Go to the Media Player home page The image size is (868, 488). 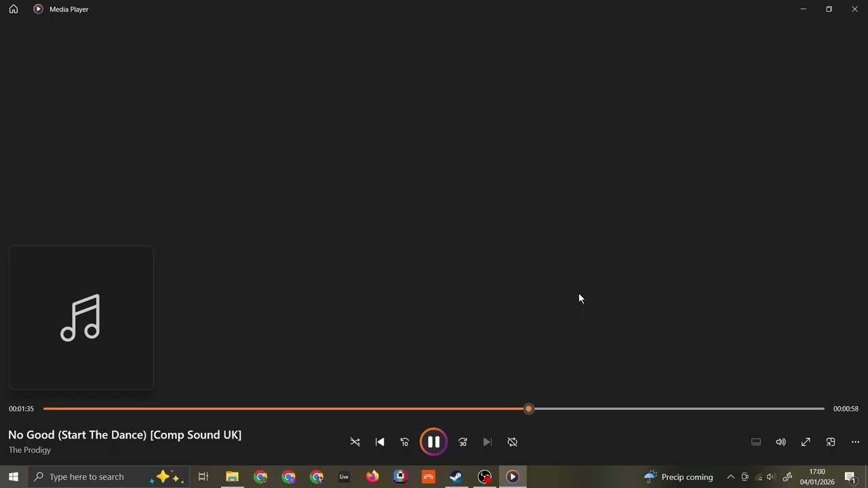14,9
